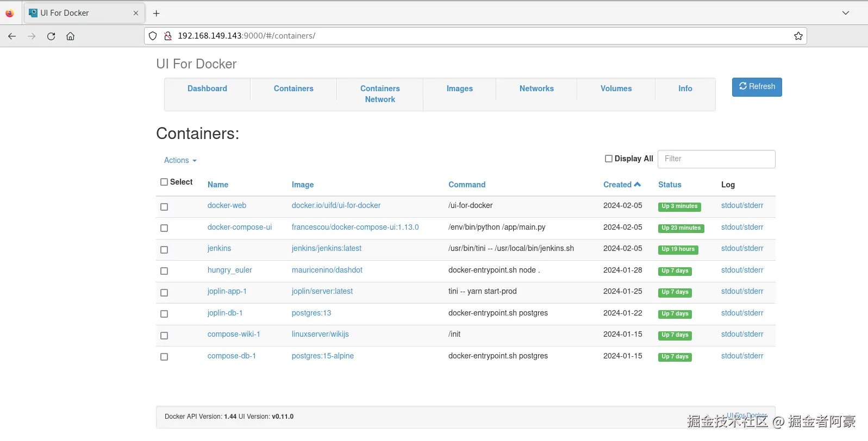Sort by the Command column header
The image size is (868, 441).
(x=467, y=185)
